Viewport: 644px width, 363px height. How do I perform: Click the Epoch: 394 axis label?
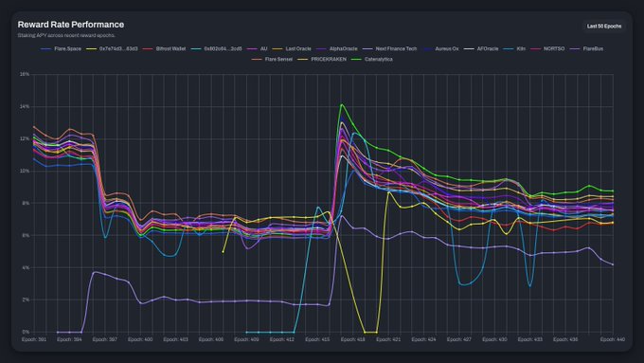pos(69,339)
